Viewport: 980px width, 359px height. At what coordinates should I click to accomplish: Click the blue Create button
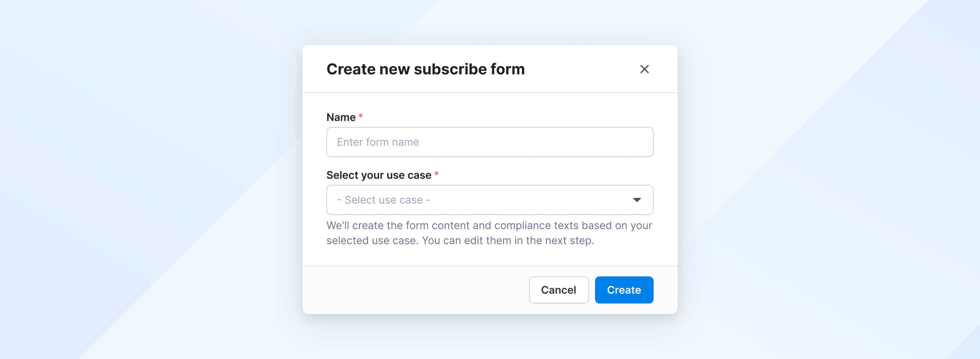624,290
